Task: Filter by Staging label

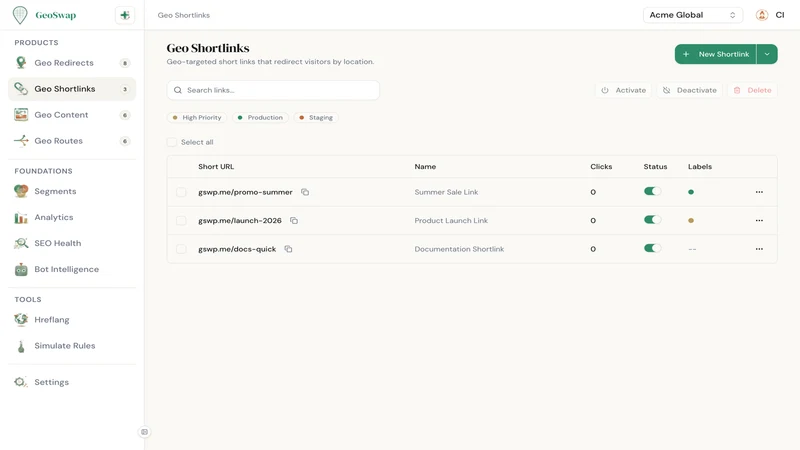Action: 316,117
